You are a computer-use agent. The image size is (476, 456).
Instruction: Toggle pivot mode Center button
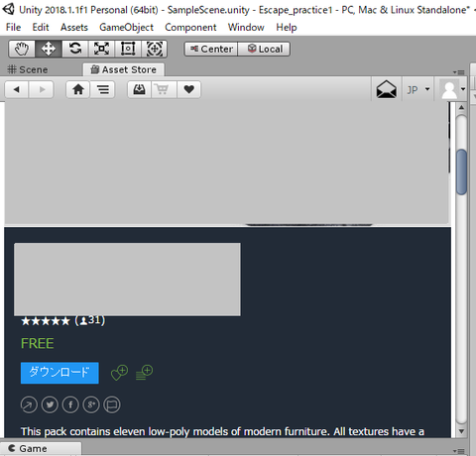coord(211,49)
